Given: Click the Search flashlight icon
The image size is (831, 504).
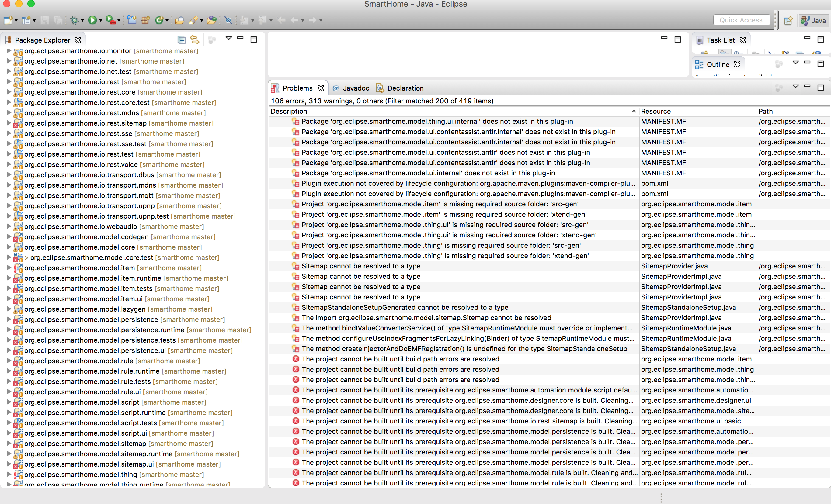Looking at the screenshot, I should (193, 20).
